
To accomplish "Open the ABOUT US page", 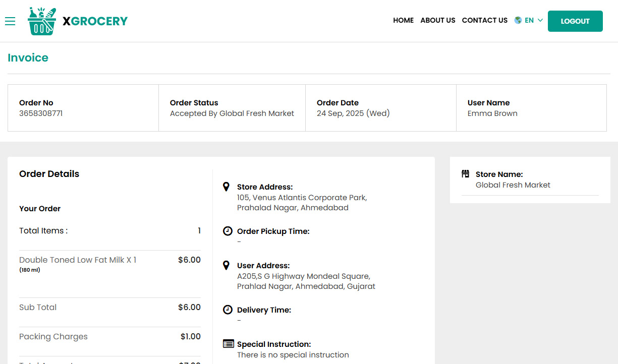I will click(x=437, y=20).
